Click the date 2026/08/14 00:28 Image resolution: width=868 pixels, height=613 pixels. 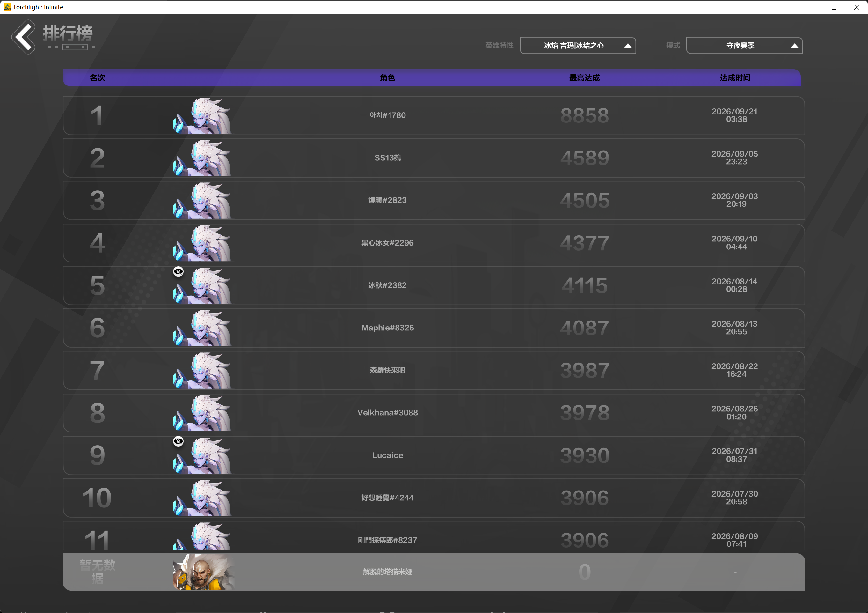point(735,285)
